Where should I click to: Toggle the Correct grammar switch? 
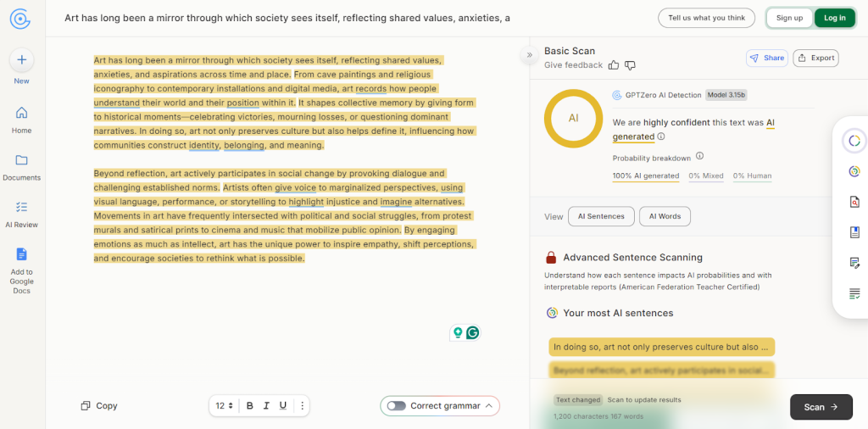click(x=396, y=406)
